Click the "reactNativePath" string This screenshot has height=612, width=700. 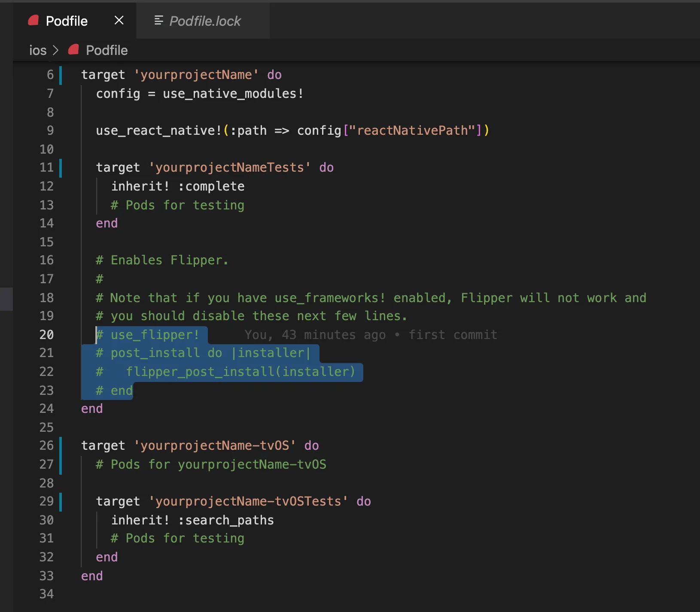[x=413, y=130]
